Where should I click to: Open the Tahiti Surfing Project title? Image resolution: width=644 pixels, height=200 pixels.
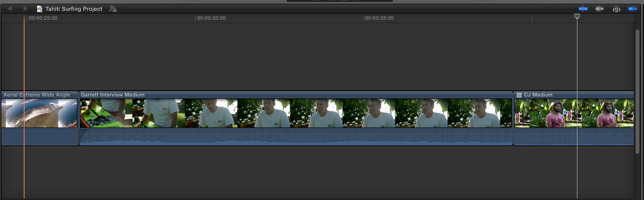click(x=74, y=9)
